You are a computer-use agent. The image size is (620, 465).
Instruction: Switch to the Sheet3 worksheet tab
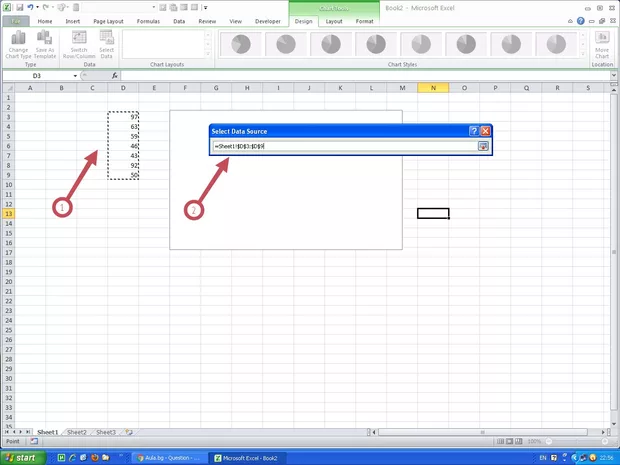(x=106, y=432)
